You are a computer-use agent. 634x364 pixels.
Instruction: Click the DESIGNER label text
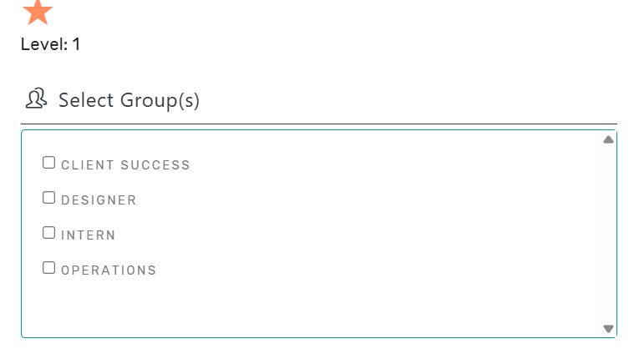(x=99, y=200)
